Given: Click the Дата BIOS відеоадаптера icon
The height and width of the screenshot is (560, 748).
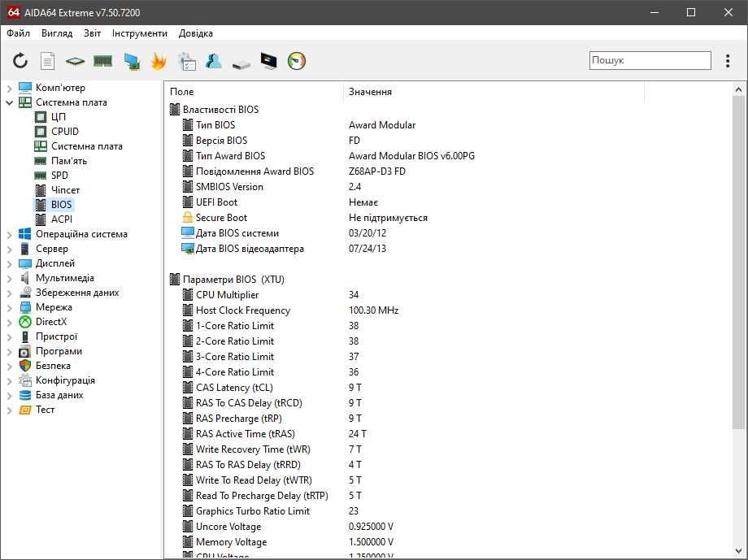Looking at the screenshot, I should [188, 249].
